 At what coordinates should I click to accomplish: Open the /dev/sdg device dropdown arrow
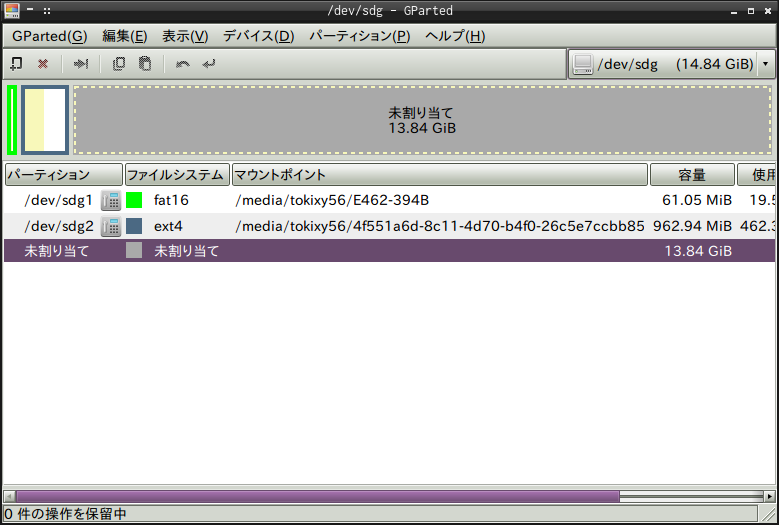pos(766,64)
